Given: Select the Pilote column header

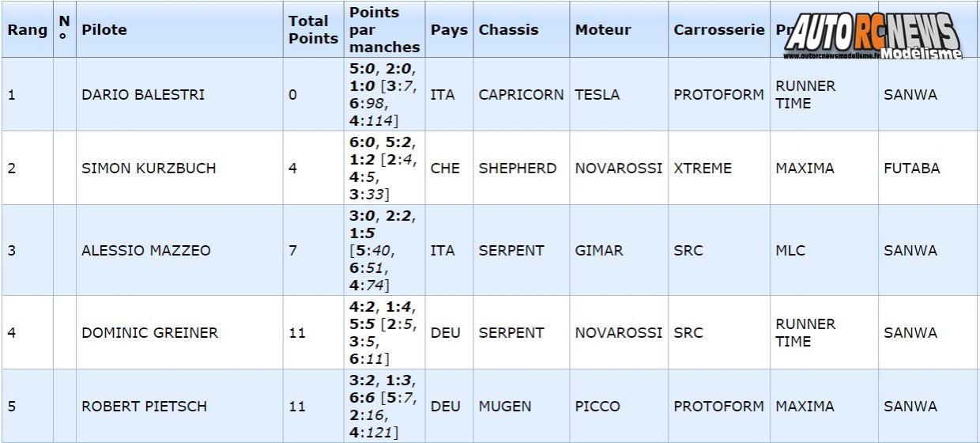Looking at the screenshot, I should coord(104,30).
